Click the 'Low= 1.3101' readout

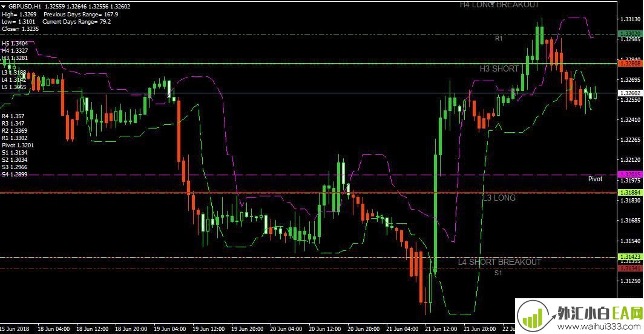(x=19, y=21)
